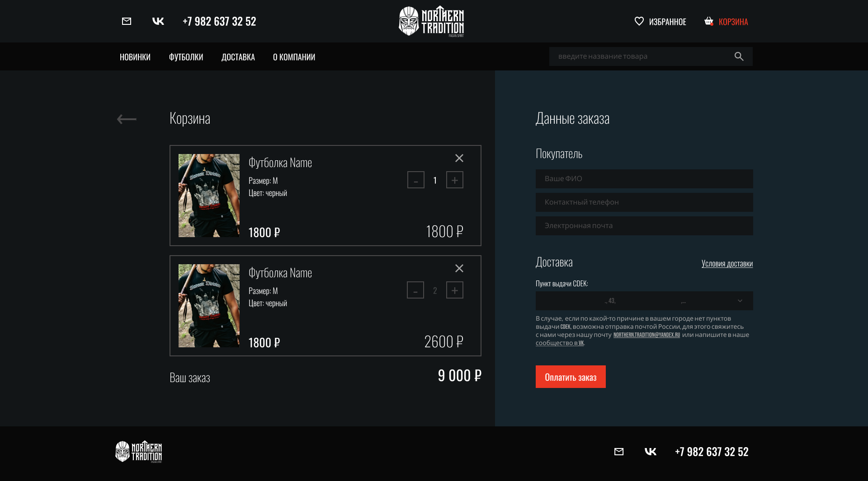868x481 pixels.
Task: Open the Условия доставки link
Action: (727, 263)
